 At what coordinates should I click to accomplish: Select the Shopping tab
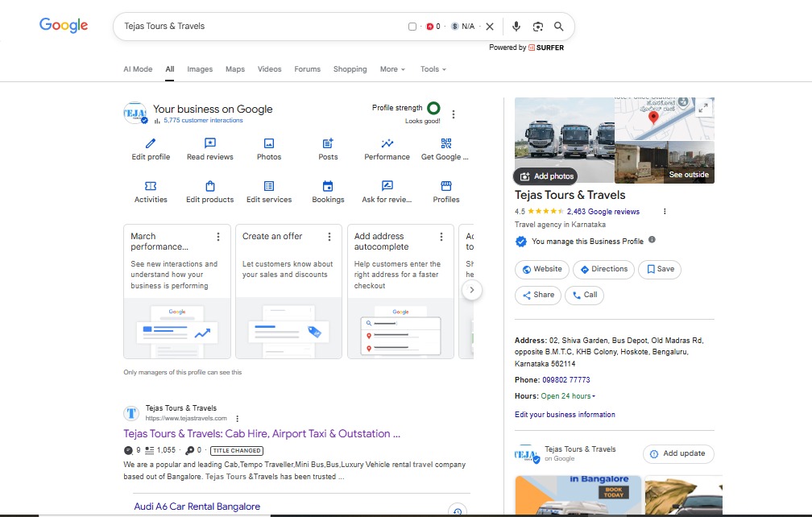pyautogui.click(x=350, y=68)
